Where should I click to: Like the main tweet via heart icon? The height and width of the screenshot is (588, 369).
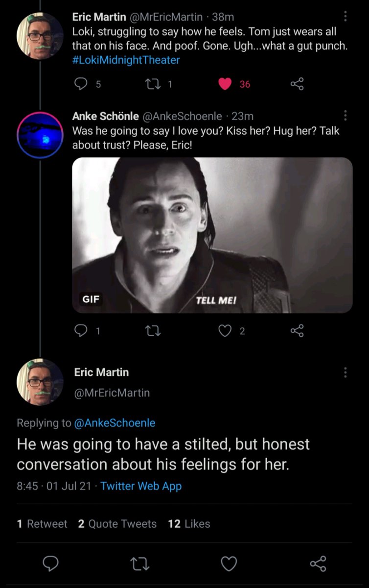229,564
